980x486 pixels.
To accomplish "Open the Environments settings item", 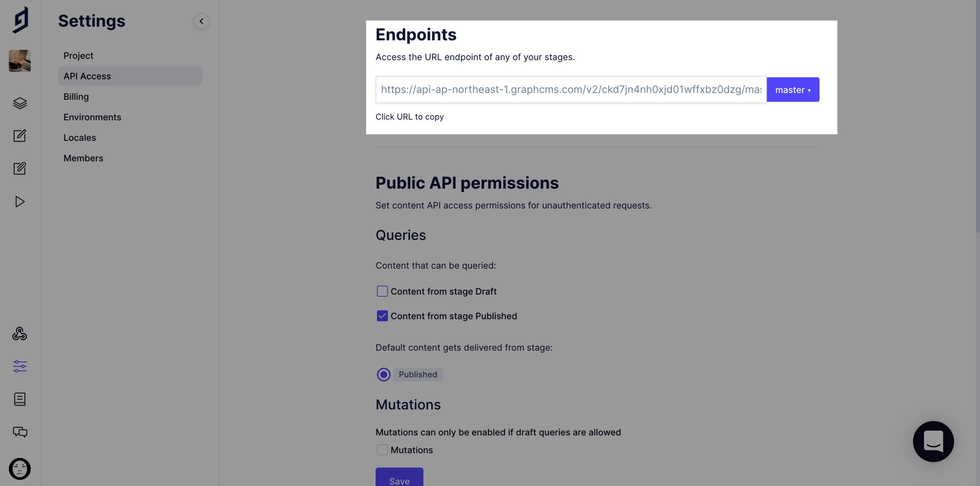I will coord(92,117).
